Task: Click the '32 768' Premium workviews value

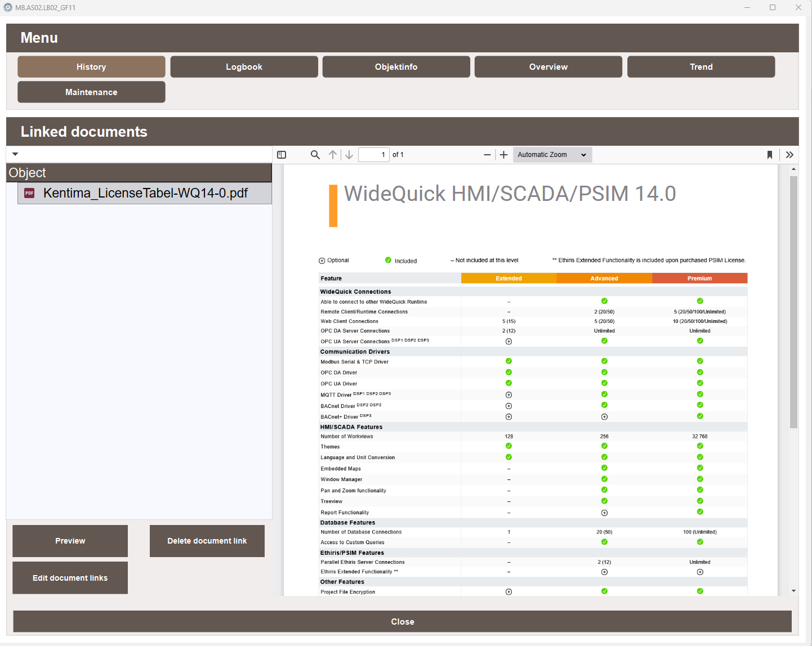Action: (699, 437)
